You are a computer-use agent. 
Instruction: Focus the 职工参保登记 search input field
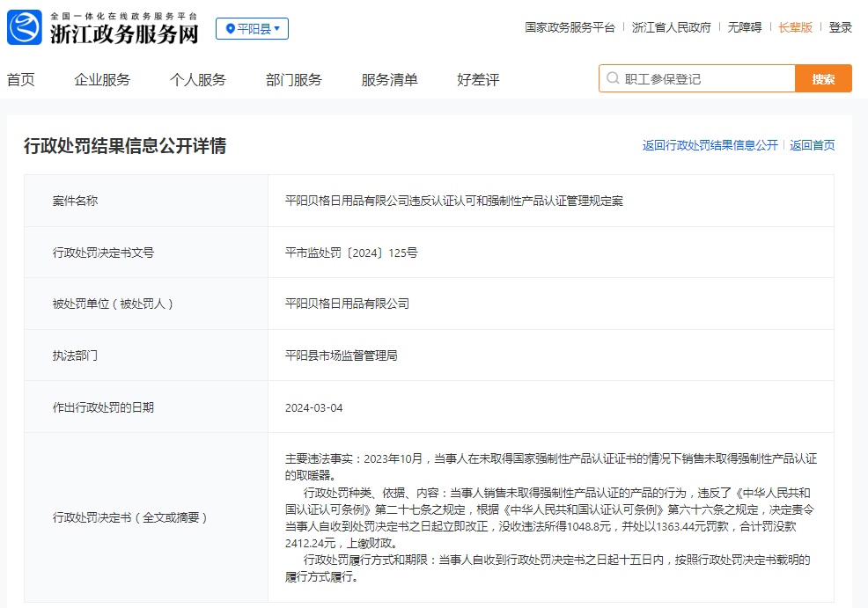pyautogui.click(x=697, y=78)
